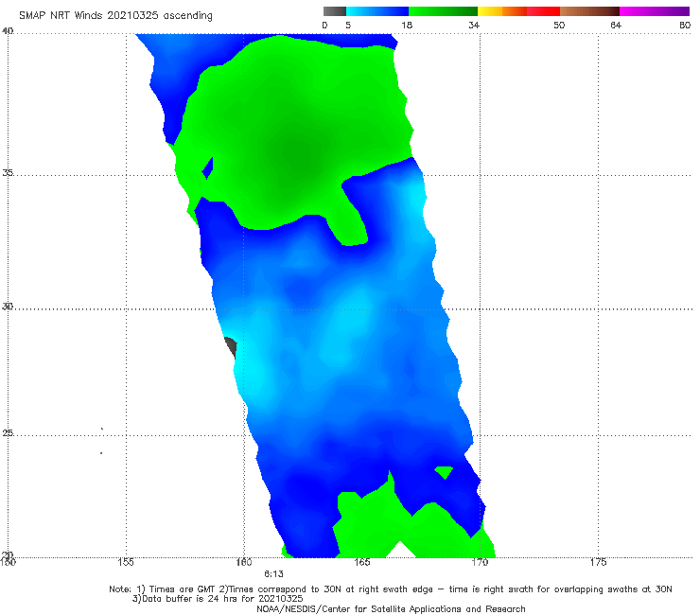The image size is (700, 615).
Task: Click the brown segment of the color bar
Action: [589, 11]
